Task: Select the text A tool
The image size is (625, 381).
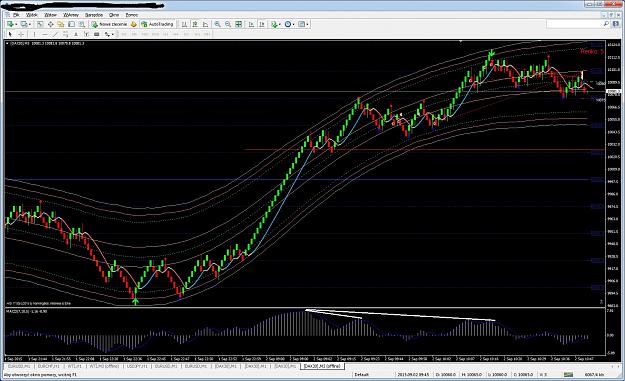Action: click(76, 34)
